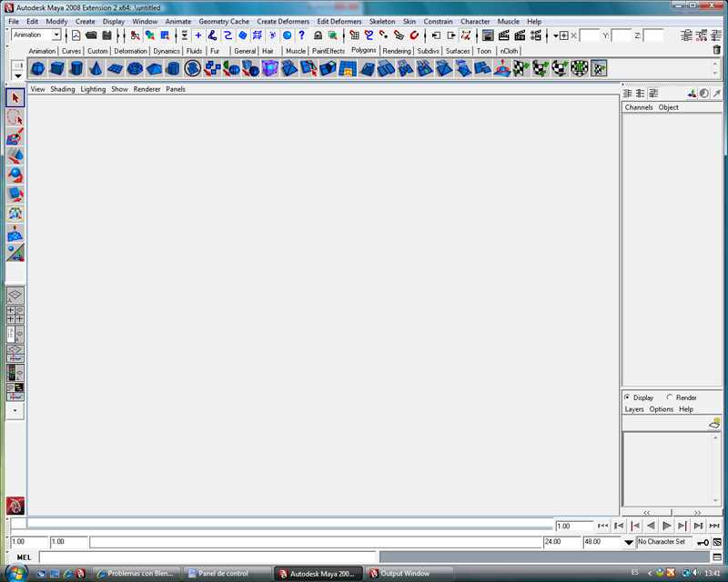This screenshot has height=582, width=728.
Task: Select the Paint Selection tool
Action: point(15,137)
